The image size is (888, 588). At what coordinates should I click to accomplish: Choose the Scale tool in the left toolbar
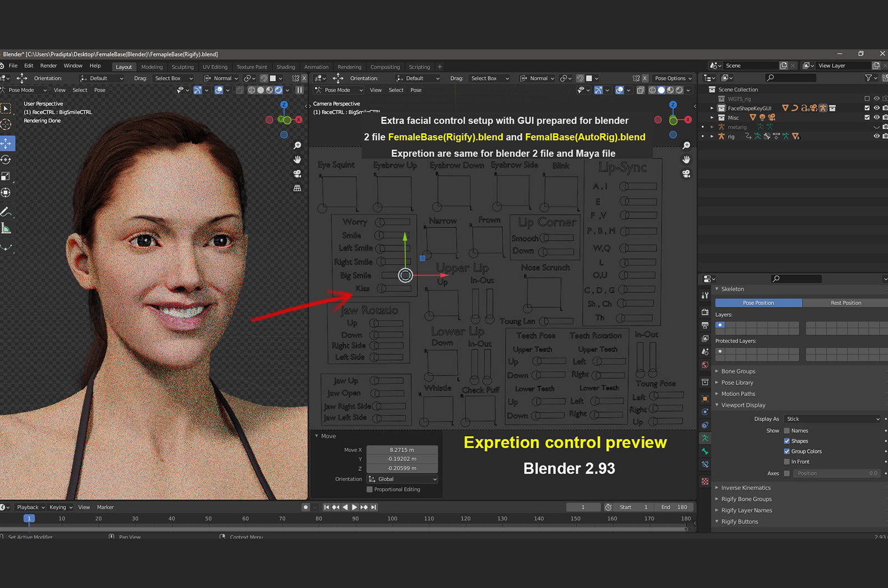coord(6,176)
